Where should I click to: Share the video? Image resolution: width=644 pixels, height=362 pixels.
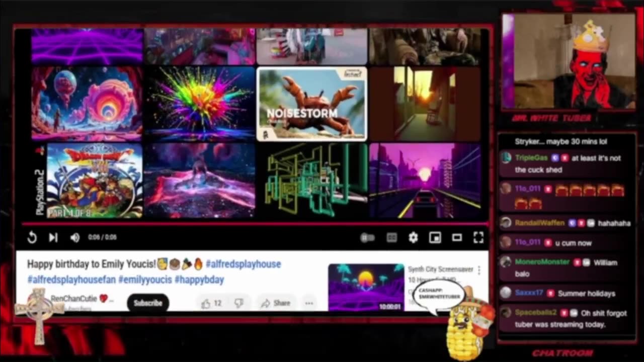click(275, 303)
